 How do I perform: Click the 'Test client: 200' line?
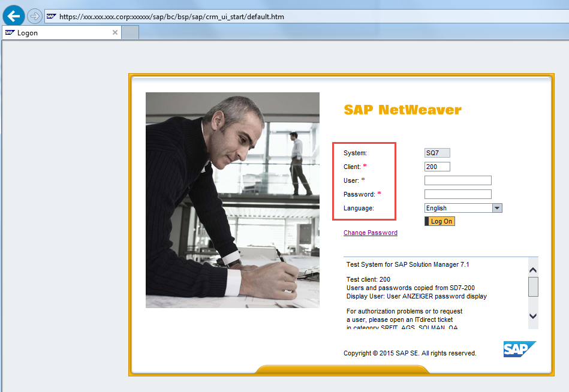click(368, 279)
